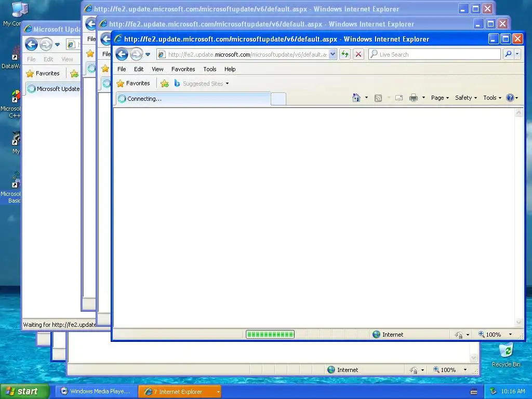Click the blue Help question mark icon
Viewport: 532px width, 399px height.
coord(510,98)
